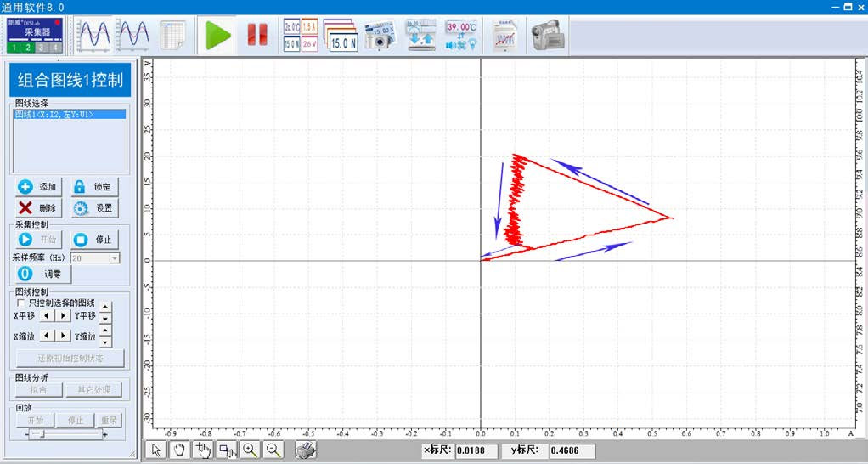
Task: Click the 添加 button
Action: pyautogui.click(x=38, y=187)
